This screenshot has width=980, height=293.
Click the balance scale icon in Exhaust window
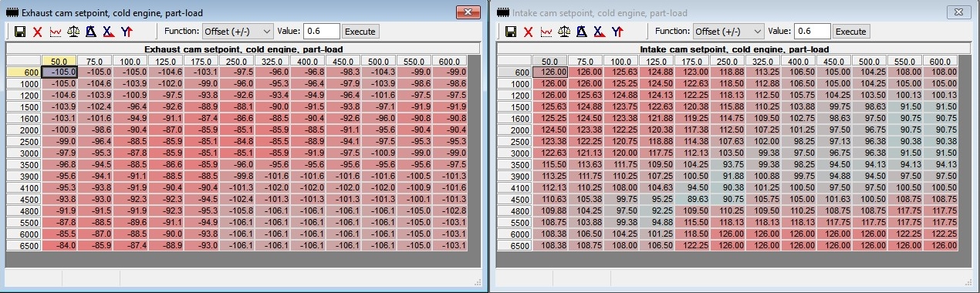pyautogui.click(x=73, y=32)
